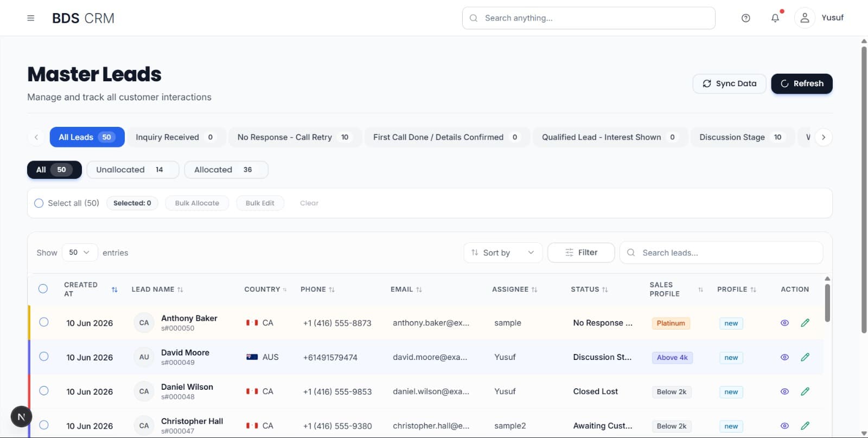
Task: Open the Sort by dropdown
Action: click(503, 253)
